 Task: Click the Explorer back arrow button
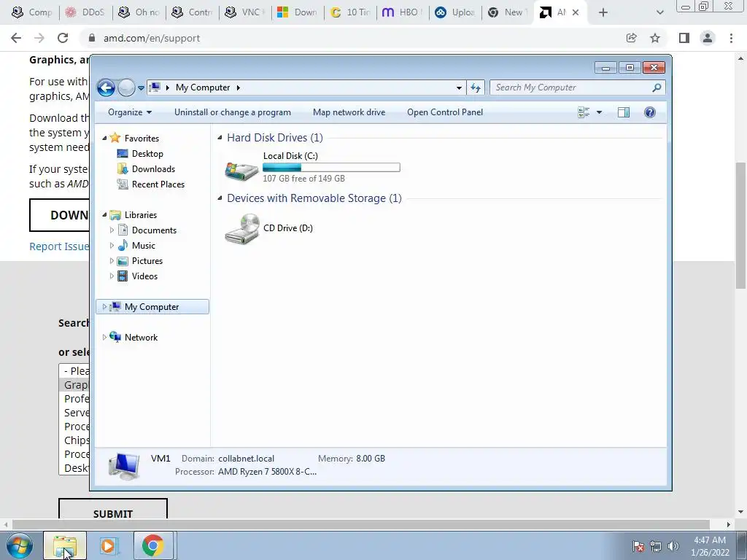coord(106,87)
